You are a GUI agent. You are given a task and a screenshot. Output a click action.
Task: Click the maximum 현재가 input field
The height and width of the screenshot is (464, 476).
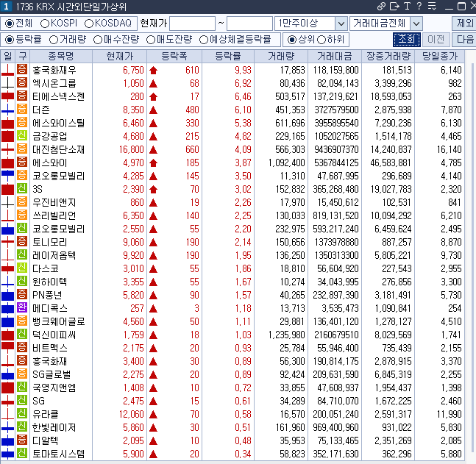[x=249, y=24]
